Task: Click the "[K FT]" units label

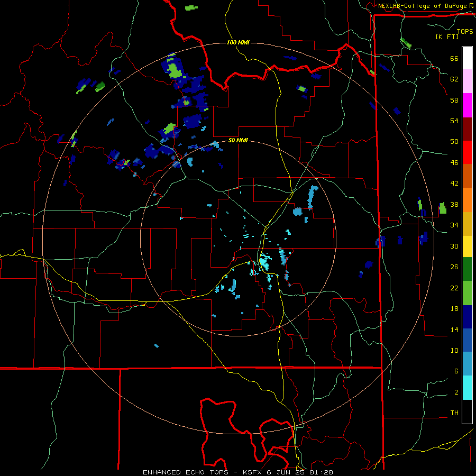Action: pyautogui.click(x=447, y=36)
